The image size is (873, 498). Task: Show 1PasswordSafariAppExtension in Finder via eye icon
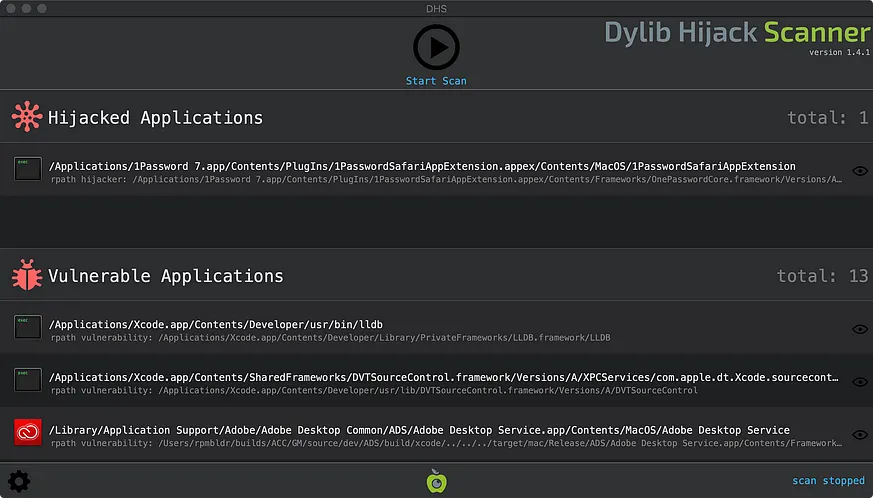tap(860, 171)
